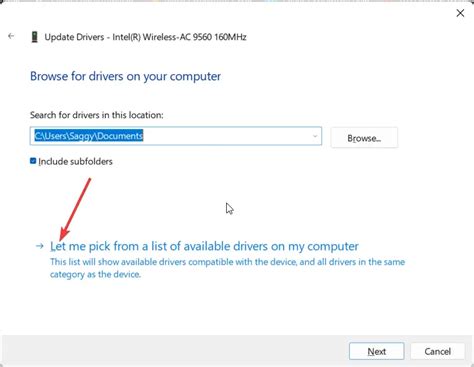Screen dimensions: 474x367
Task: Go back using the back arrow
Action: click(11, 36)
